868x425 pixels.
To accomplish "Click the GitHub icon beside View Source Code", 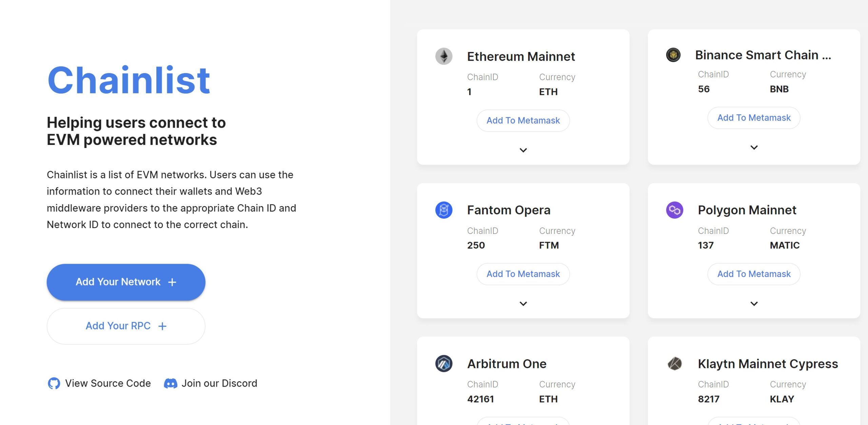I will [x=54, y=383].
